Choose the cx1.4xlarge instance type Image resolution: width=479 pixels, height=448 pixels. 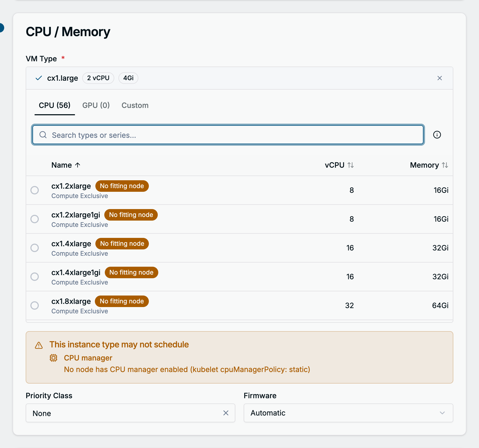[x=35, y=248]
